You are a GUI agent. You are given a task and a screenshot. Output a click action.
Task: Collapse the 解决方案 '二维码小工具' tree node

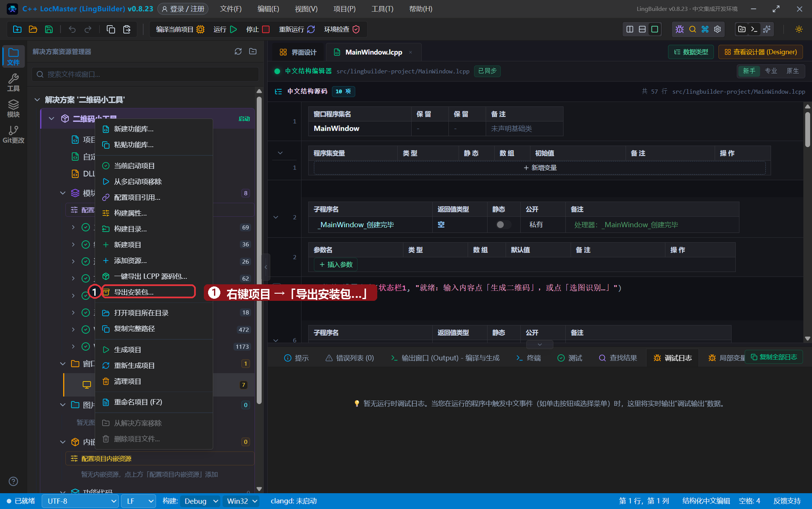tap(37, 100)
